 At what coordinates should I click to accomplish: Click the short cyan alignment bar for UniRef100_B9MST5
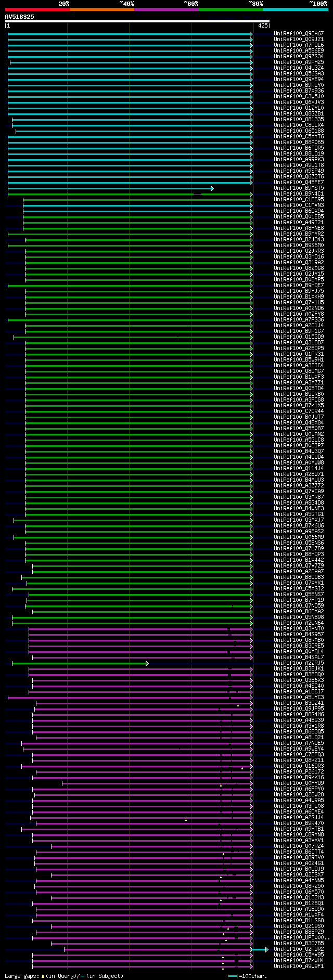pyautogui.click(x=110, y=188)
